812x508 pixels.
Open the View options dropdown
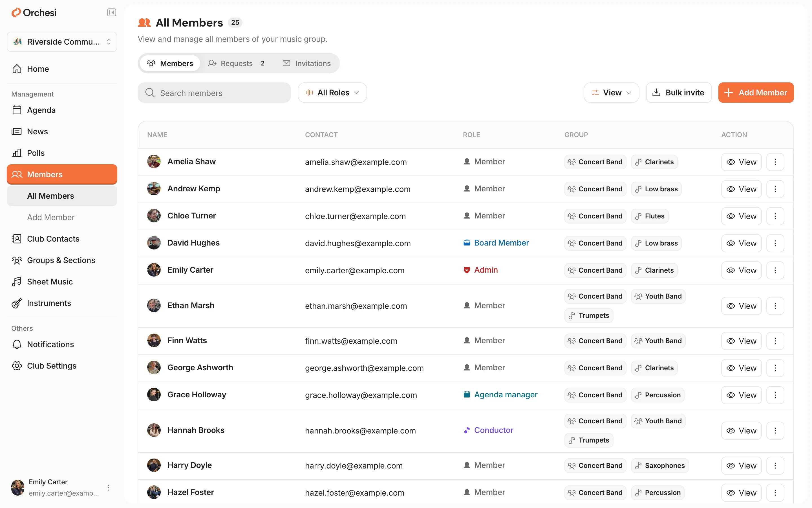(x=611, y=93)
